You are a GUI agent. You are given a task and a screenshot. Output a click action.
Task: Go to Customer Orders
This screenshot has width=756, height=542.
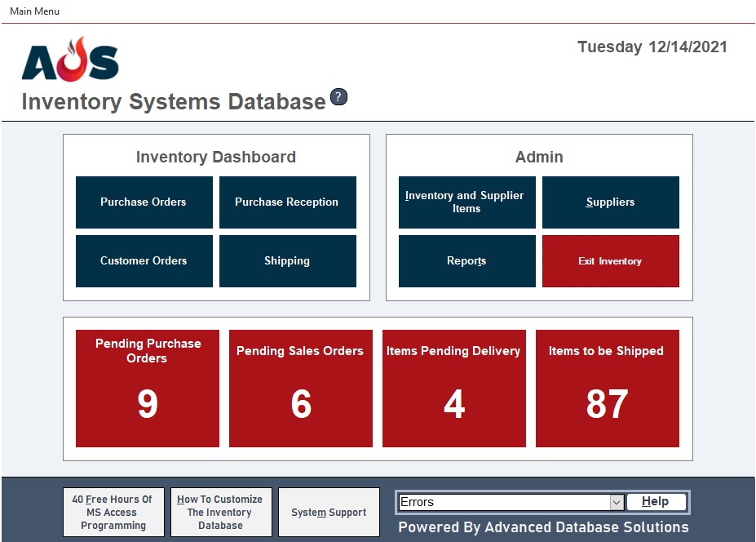[x=144, y=261]
